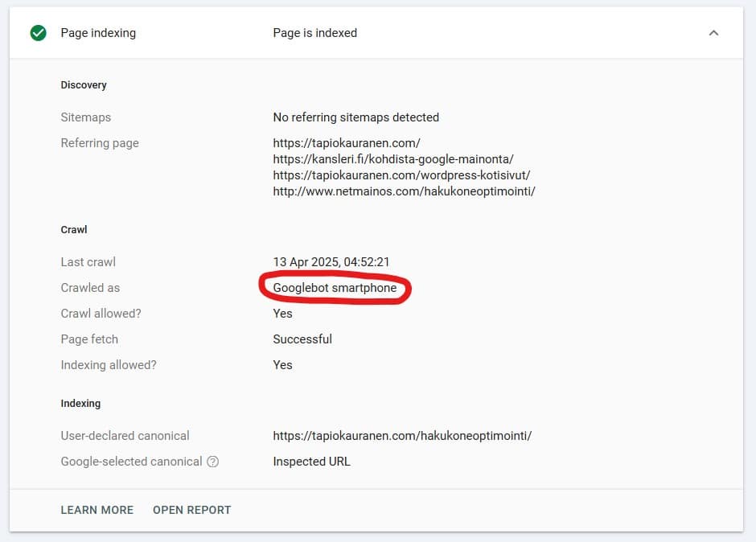Select the Inspected URL value
The height and width of the screenshot is (542, 756).
[x=311, y=462]
